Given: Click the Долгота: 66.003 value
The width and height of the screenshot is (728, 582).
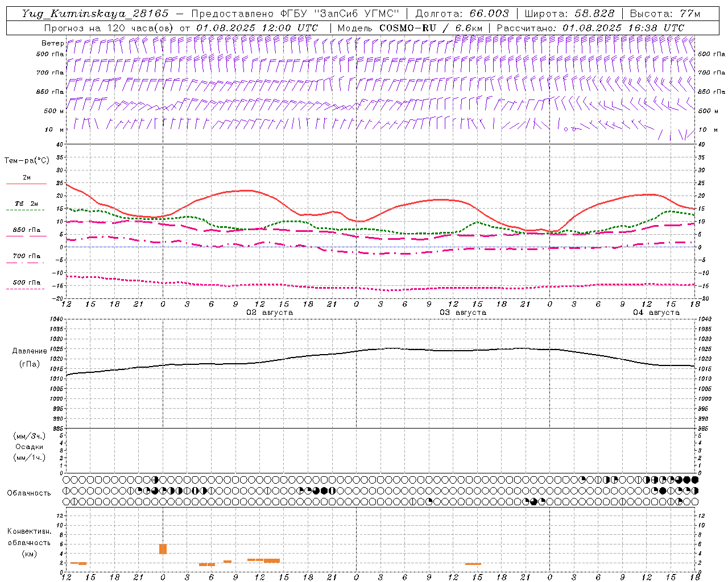Looking at the screenshot, I should click(x=462, y=14).
